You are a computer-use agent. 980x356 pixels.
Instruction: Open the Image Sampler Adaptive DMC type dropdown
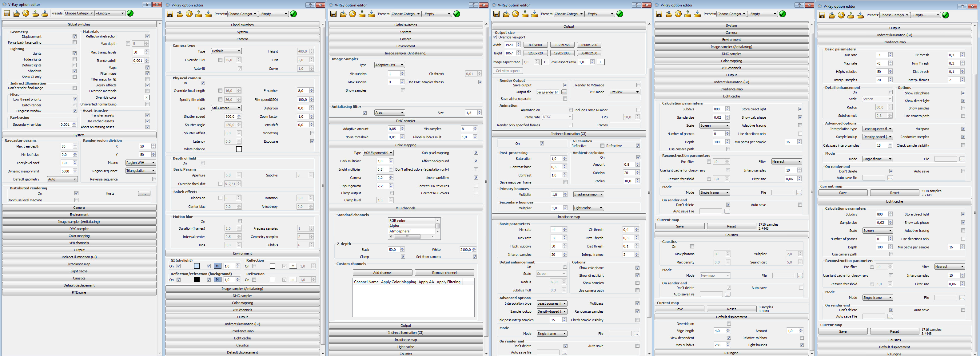coord(389,65)
